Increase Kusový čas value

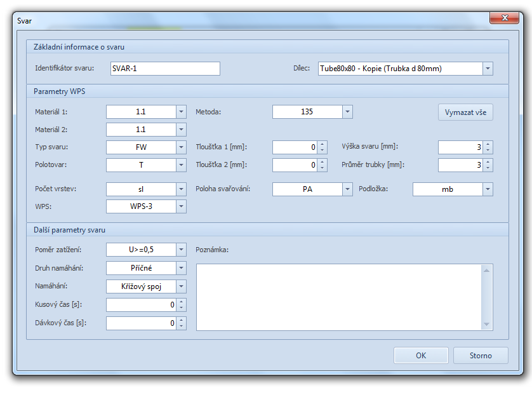coord(182,302)
